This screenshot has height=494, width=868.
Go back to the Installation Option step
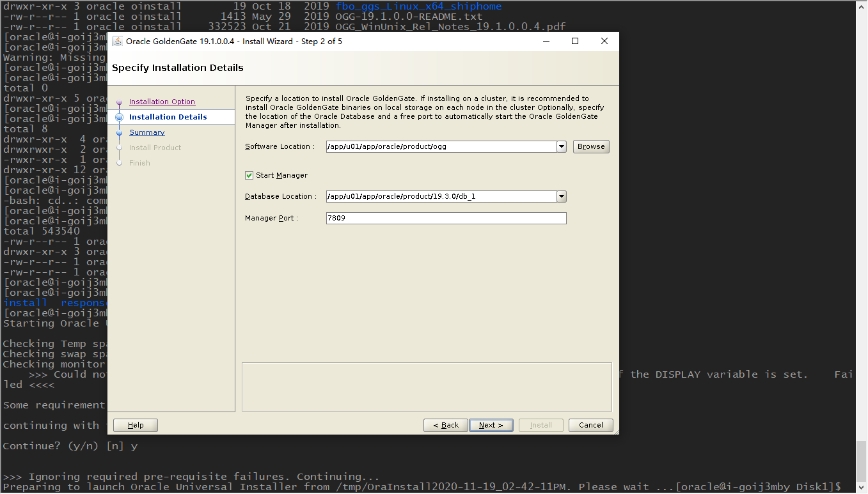pyautogui.click(x=162, y=101)
